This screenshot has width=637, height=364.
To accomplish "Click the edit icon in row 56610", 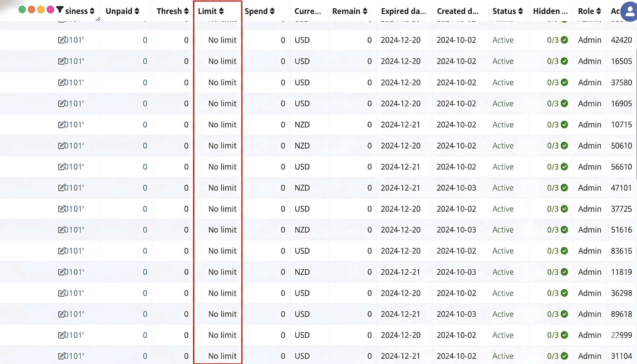I will (x=61, y=166).
